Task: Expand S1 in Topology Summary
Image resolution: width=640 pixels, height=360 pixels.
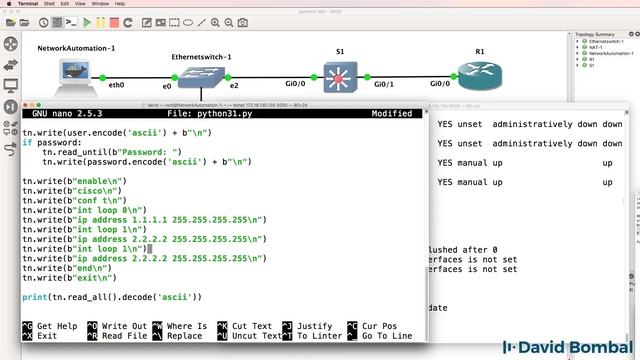Action: click(577, 65)
